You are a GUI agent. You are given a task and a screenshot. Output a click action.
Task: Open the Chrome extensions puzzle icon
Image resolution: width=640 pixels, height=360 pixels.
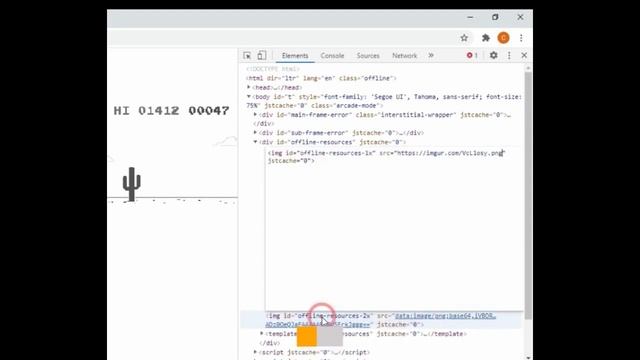(486, 38)
